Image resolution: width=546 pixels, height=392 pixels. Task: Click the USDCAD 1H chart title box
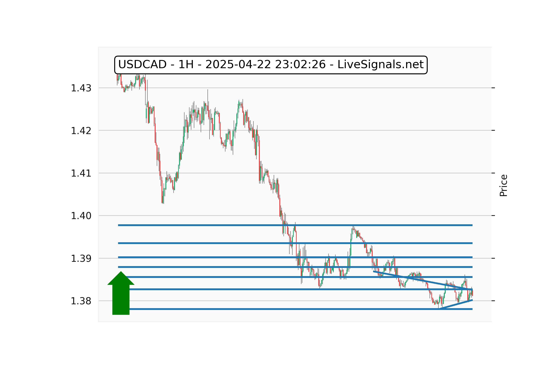(x=271, y=65)
